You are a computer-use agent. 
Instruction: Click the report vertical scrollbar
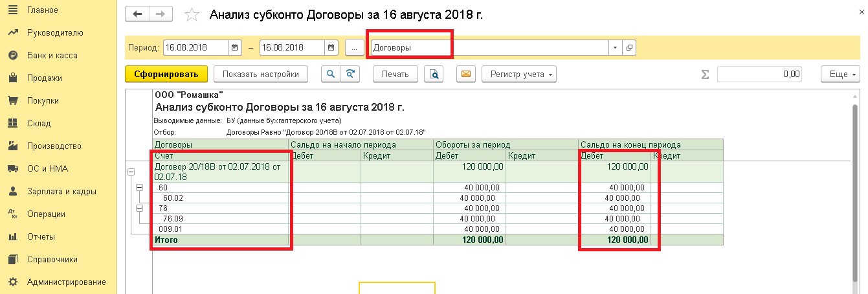[856, 194]
